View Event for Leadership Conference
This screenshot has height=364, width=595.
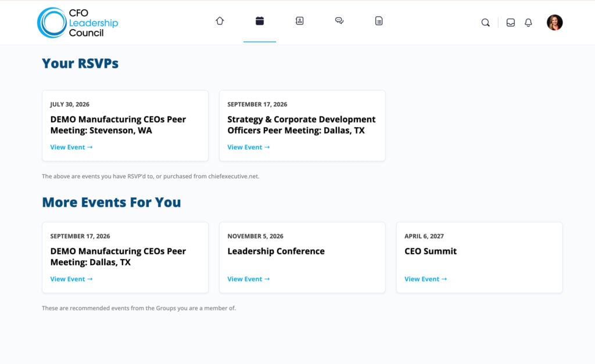coord(249,279)
